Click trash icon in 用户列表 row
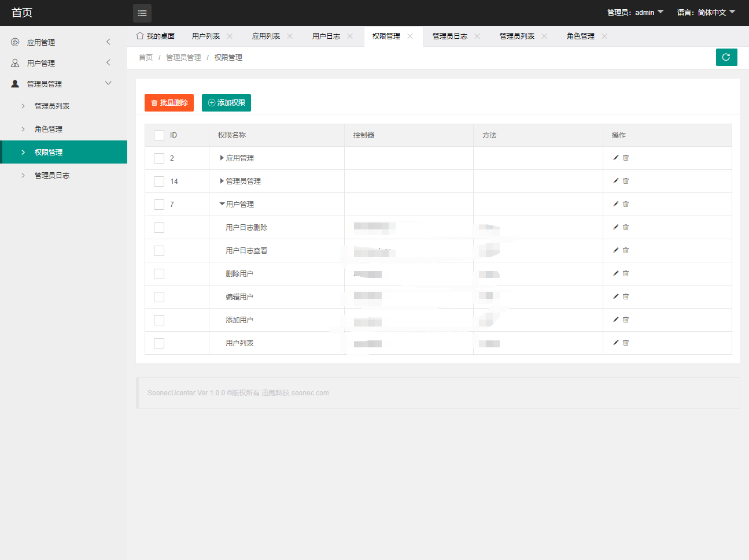Viewport: 749px width, 560px height. [x=626, y=343]
